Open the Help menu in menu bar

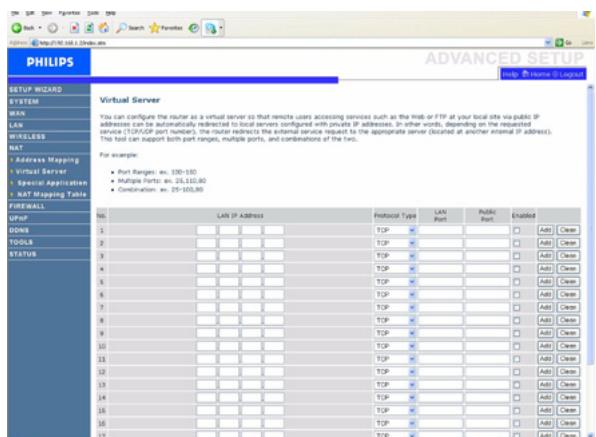pyautogui.click(x=110, y=13)
